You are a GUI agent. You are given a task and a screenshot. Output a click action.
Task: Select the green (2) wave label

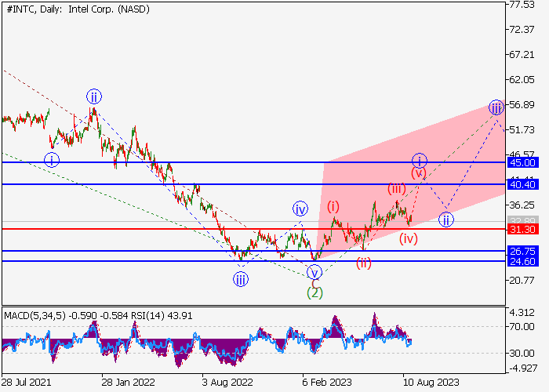314,292
